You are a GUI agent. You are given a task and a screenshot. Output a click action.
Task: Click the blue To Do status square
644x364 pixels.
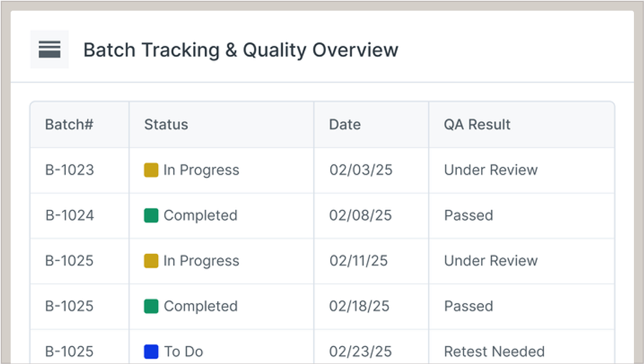(x=151, y=352)
